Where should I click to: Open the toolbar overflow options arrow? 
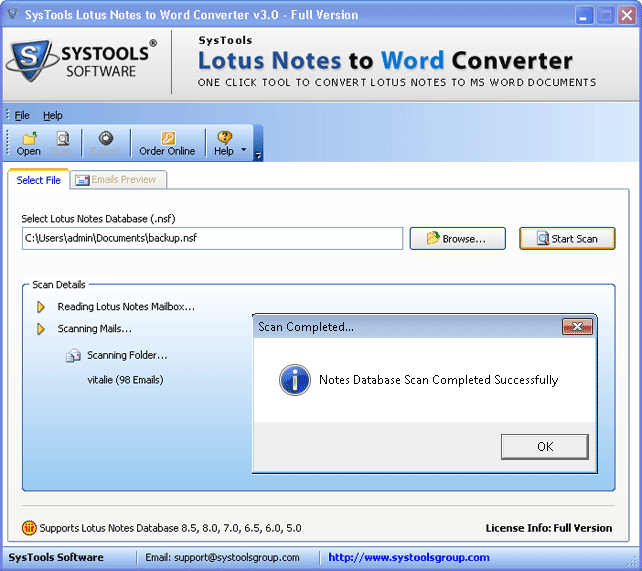[258, 155]
